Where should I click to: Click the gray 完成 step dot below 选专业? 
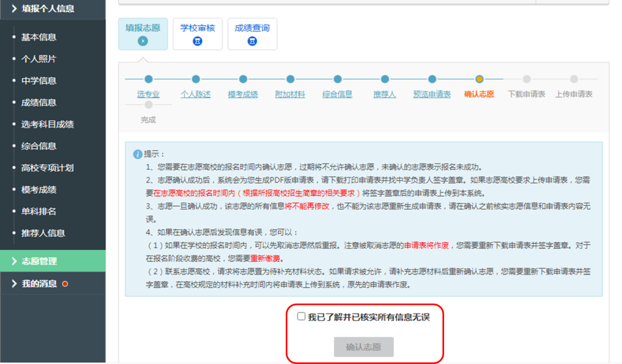[149, 105]
